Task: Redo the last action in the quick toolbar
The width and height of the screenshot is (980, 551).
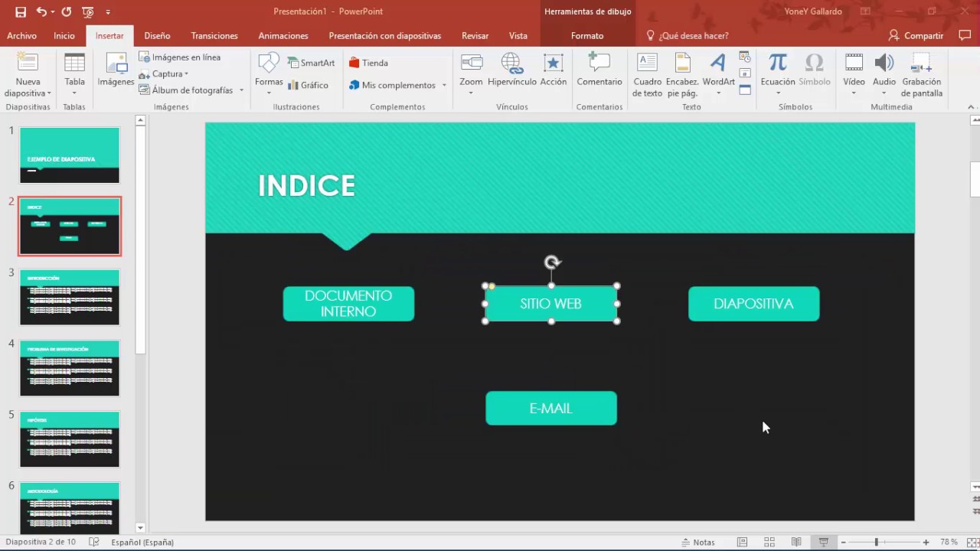Action: [x=66, y=11]
